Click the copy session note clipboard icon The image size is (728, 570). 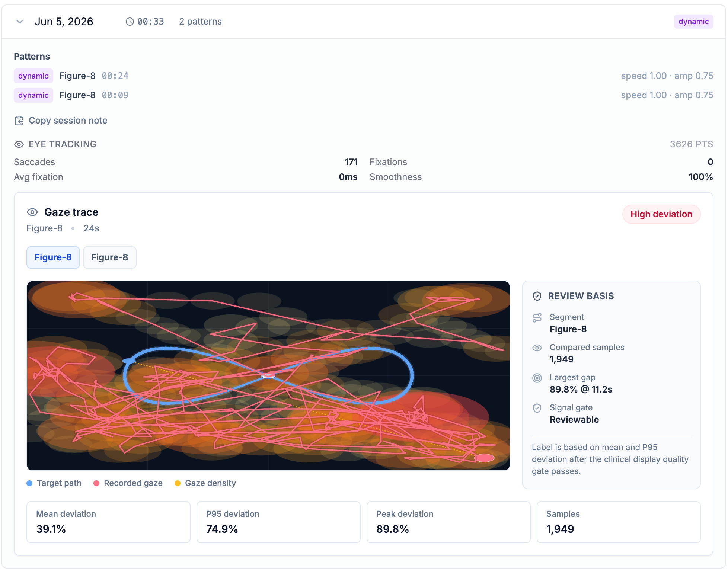pos(19,121)
